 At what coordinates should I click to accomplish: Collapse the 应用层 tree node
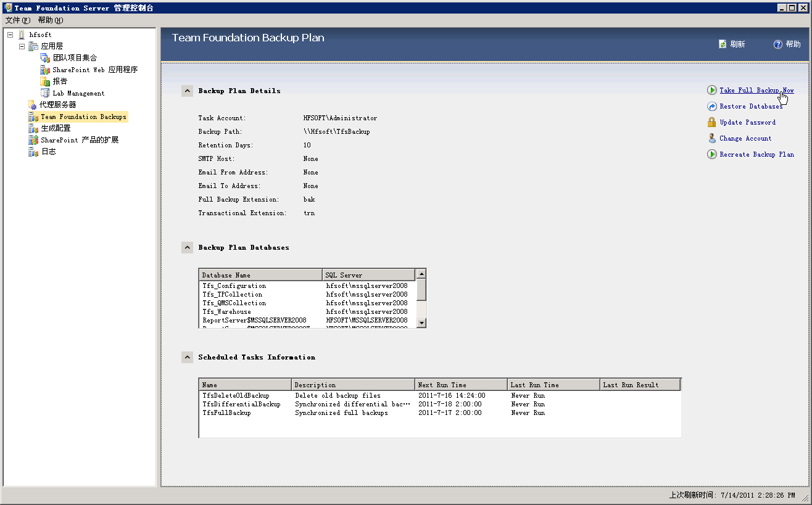pyautogui.click(x=22, y=46)
